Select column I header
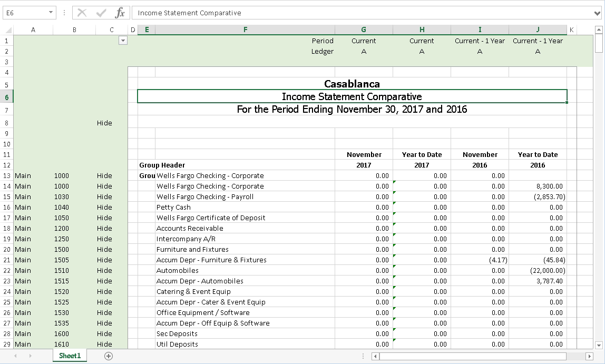 tap(480, 29)
